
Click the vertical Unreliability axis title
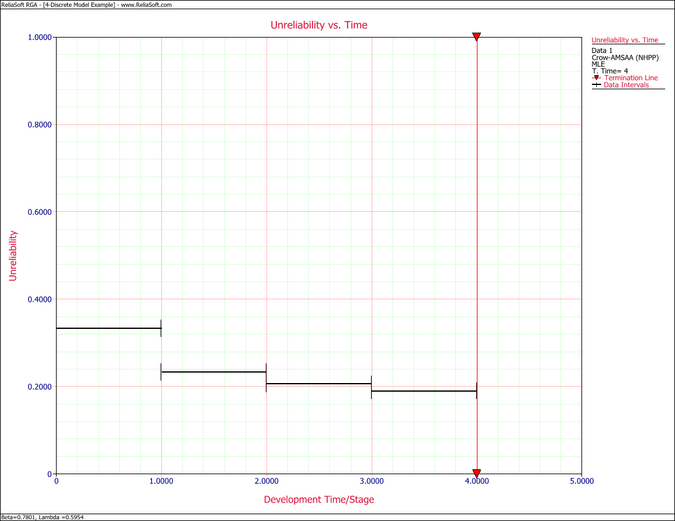(x=13, y=255)
